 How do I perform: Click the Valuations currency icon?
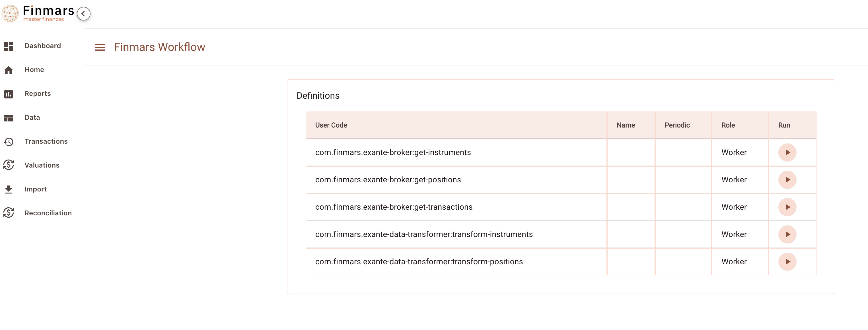click(9, 165)
